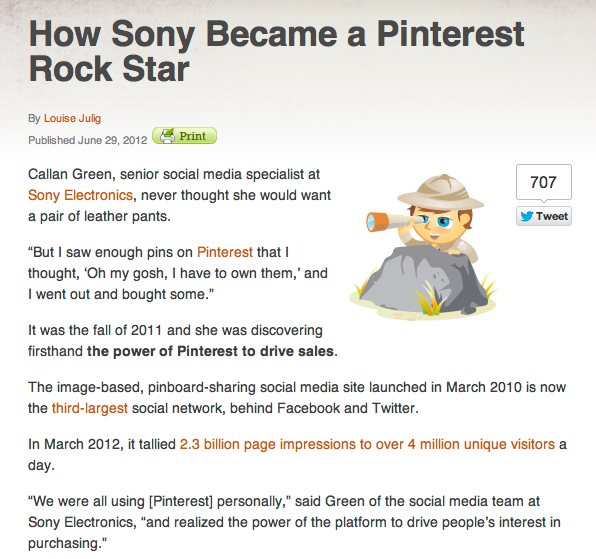Click the sentence about leather pants
This screenshot has width=596, height=559.
point(179,195)
